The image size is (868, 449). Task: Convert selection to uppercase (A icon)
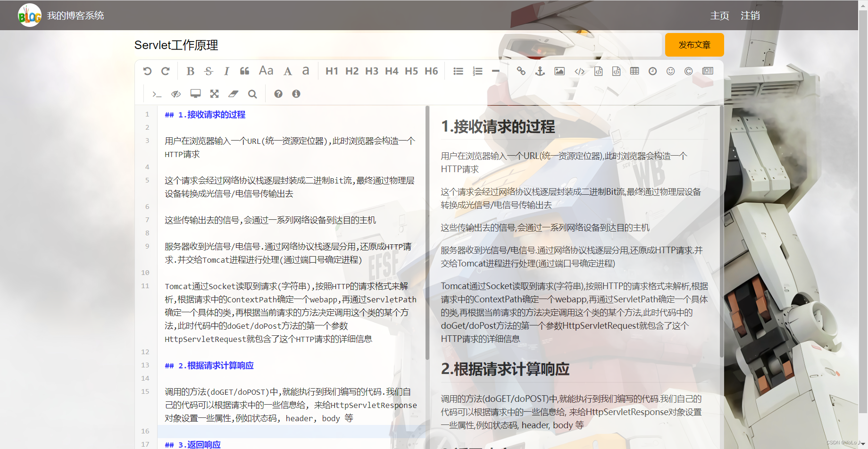pyautogui.click(x=288, y=71)
